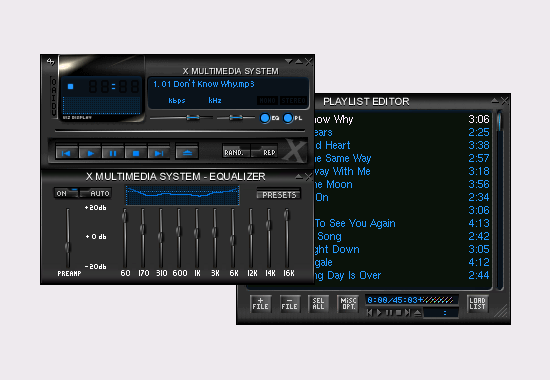Click the 3K equalizer band slider

tap(214, 239)
